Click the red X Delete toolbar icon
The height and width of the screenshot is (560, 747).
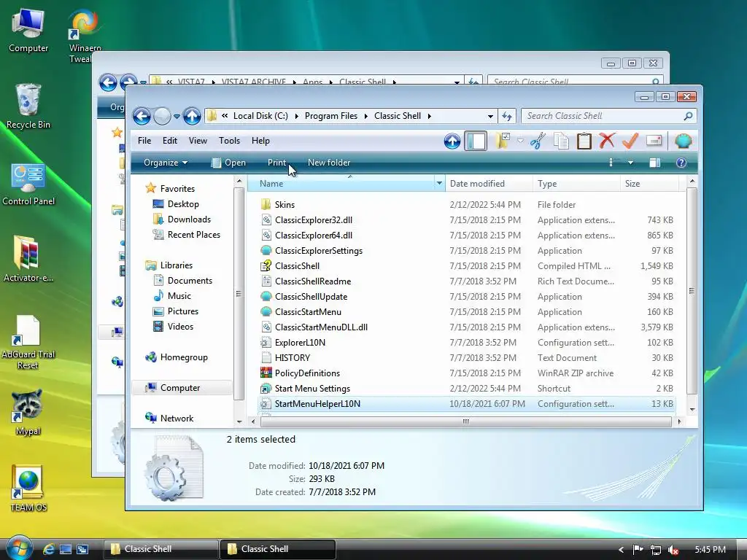coord(607,141)
